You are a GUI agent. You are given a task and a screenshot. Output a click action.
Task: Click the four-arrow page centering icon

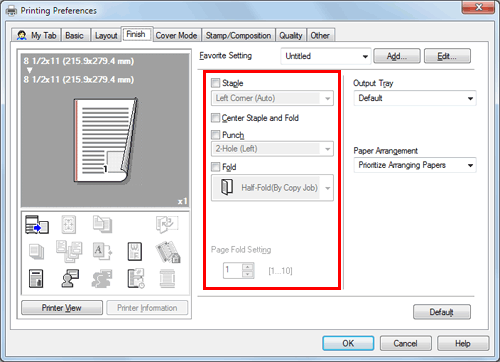click(69, 224)
